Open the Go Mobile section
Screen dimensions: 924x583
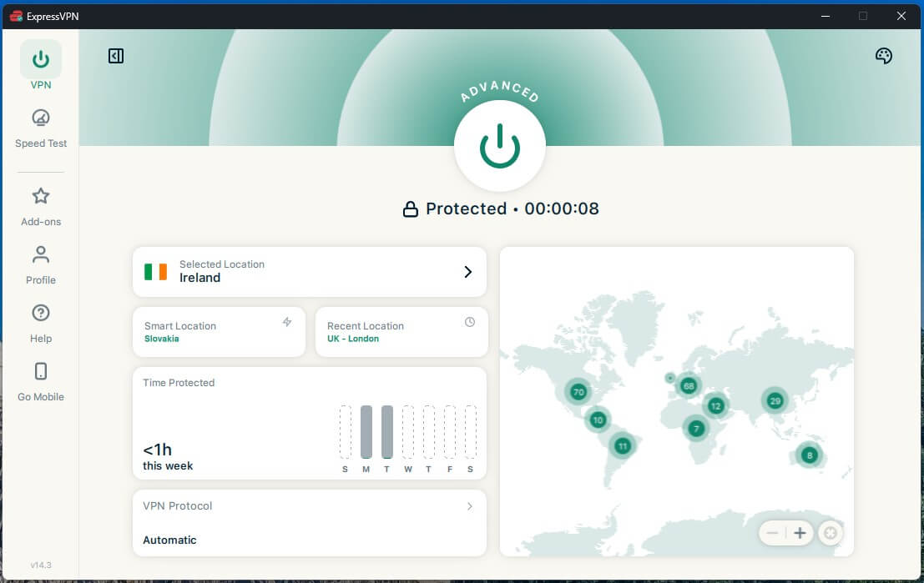pyautogui.click(x=41, y=382)
